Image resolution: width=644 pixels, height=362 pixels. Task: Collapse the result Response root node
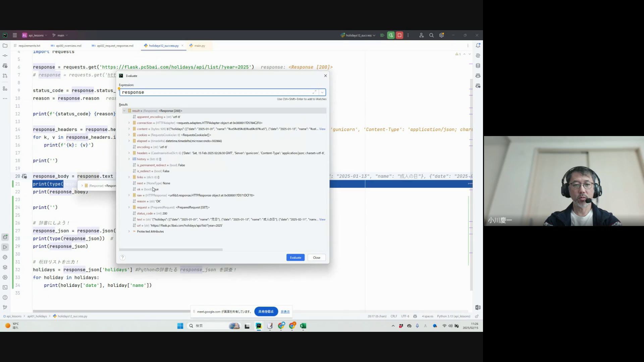click(x=124, y=111)
